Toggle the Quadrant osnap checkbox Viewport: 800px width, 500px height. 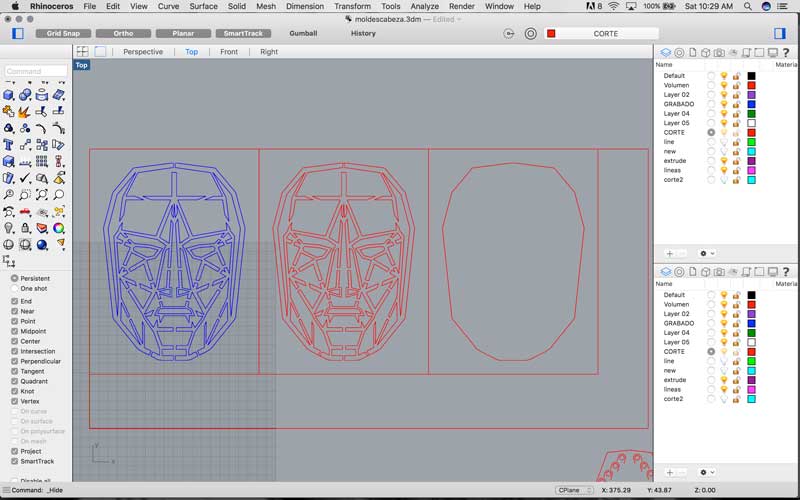pyautogui.click(x=15, y=381)
